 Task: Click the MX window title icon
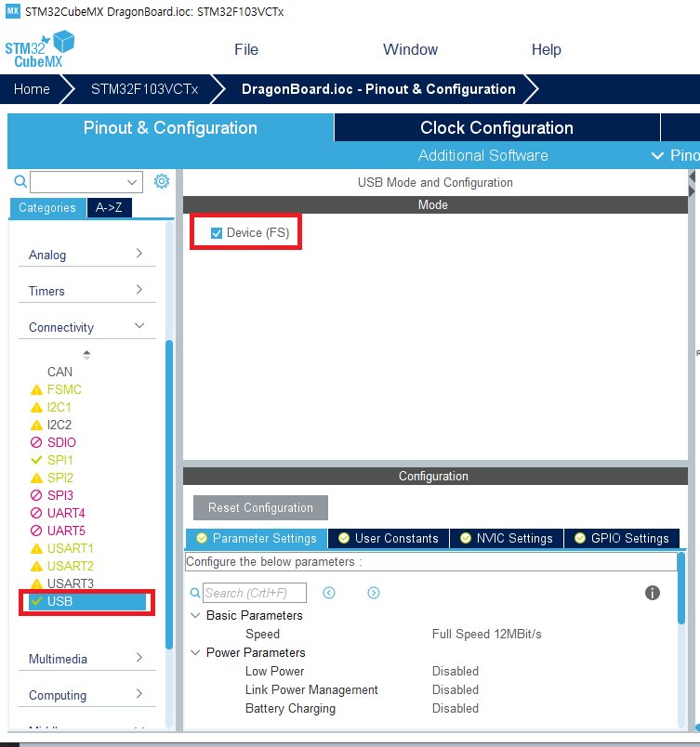click(13, 11)
